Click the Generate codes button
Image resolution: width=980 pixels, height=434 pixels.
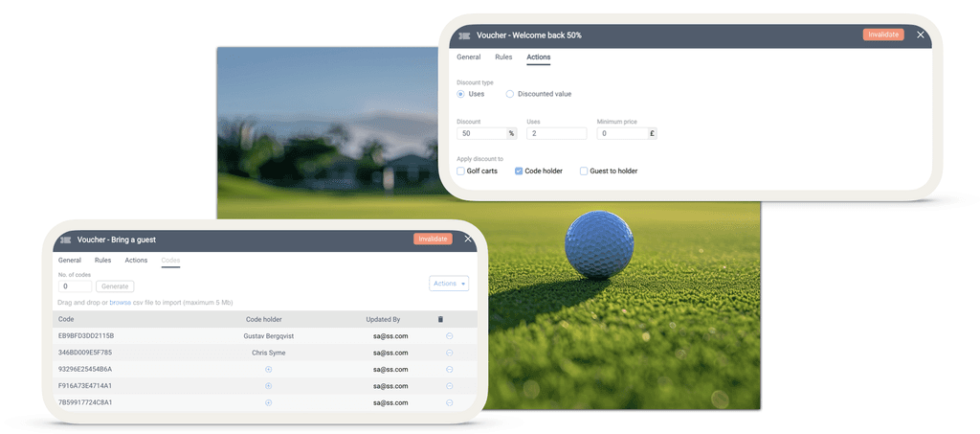coord(115,286)
